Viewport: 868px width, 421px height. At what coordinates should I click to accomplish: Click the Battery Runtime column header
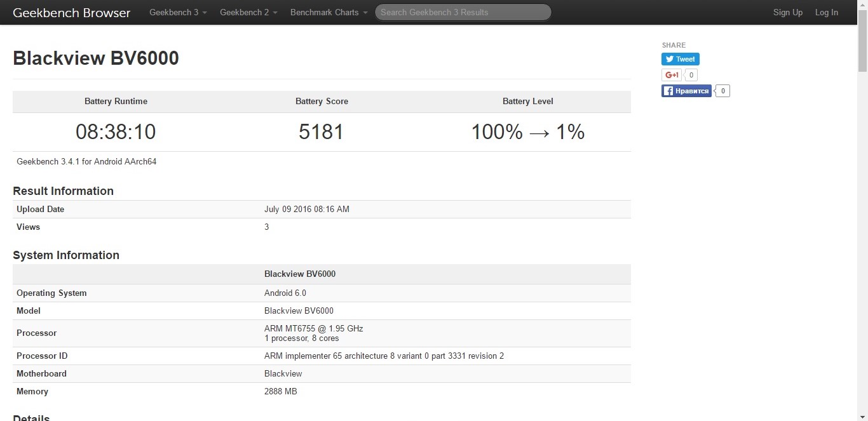coord(116,101)
